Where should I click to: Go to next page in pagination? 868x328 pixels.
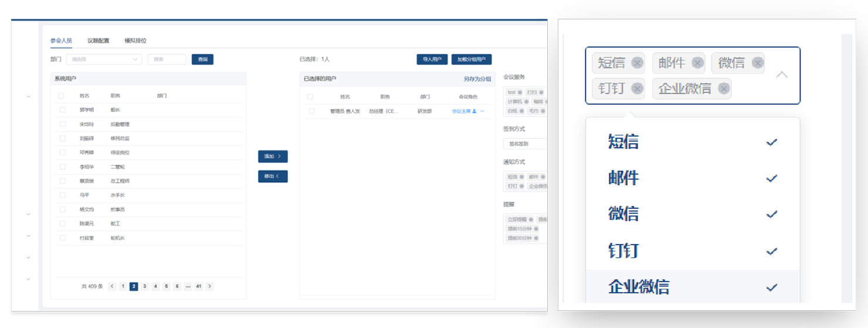point(210,286)
